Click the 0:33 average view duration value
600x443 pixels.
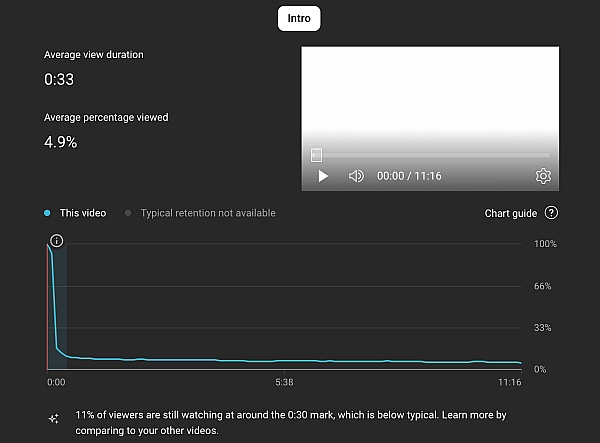57,78
